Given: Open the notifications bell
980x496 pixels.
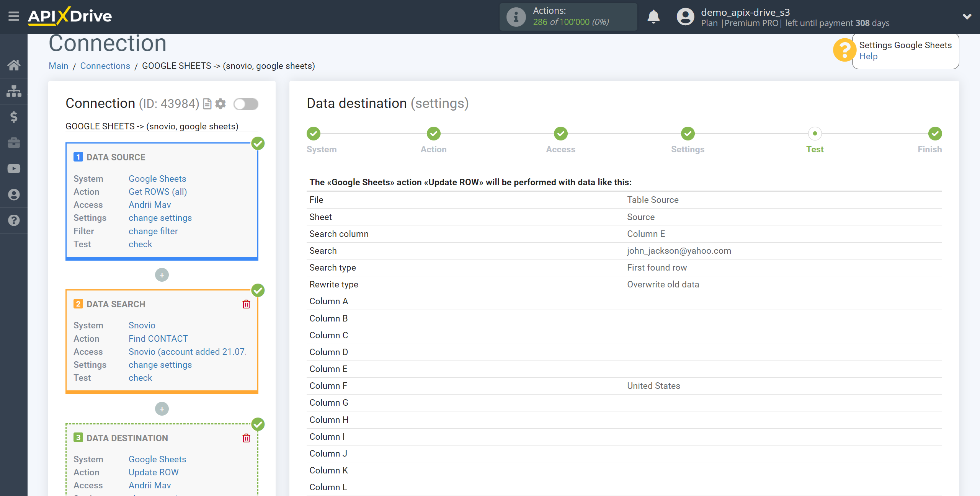Looking at the screenshot, I should [653, 16].
